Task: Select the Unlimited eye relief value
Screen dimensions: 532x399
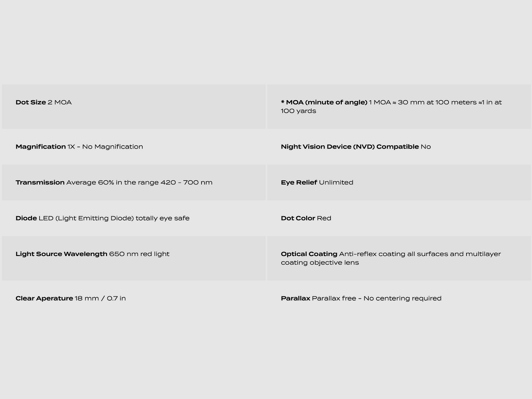Action: pos(336,183)
